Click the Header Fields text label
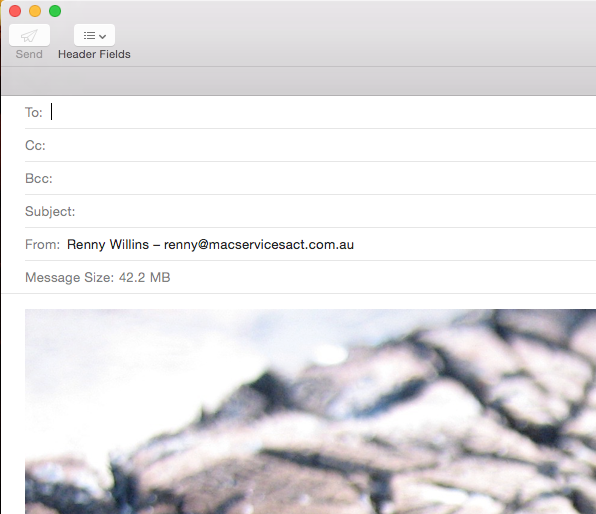596x514 pixels. click(94, 54)
